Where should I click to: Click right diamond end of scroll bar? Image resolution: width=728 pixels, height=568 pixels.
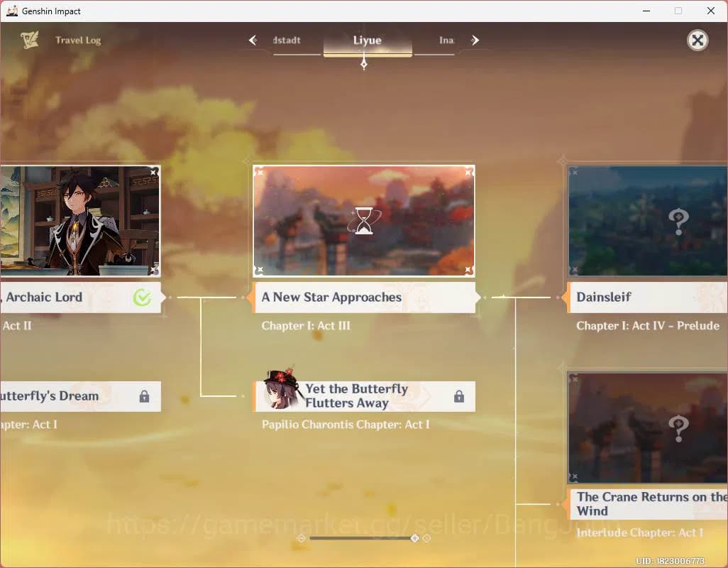coord(426,538)
